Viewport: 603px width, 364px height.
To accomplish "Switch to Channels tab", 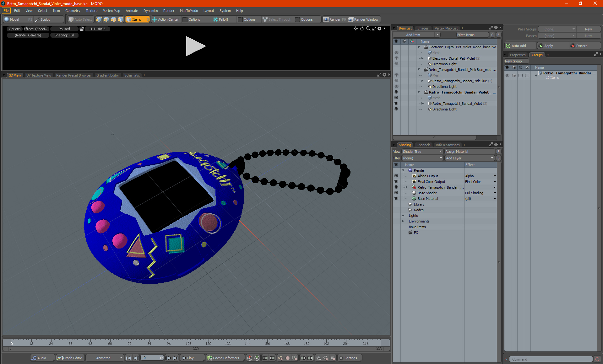I will [423, 145].
